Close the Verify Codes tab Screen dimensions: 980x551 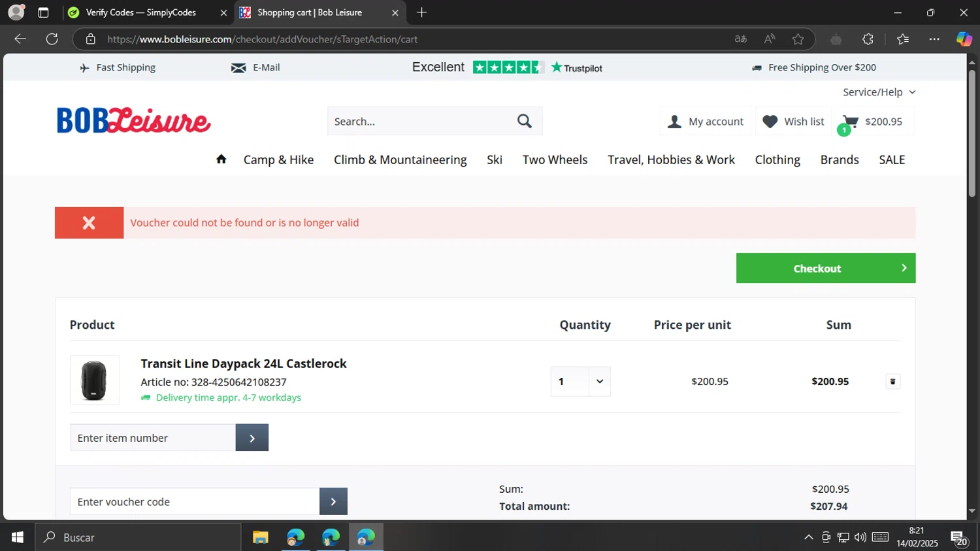223,12
